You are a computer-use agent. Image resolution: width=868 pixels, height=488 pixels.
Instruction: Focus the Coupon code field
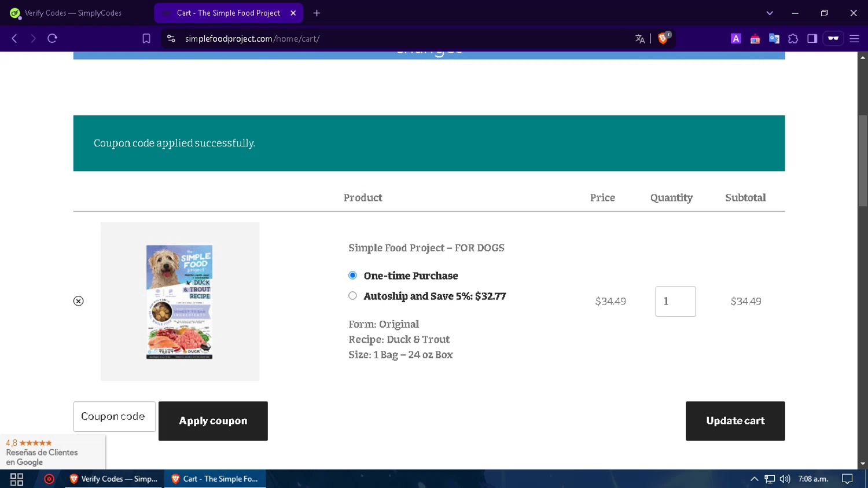(115, 417)
